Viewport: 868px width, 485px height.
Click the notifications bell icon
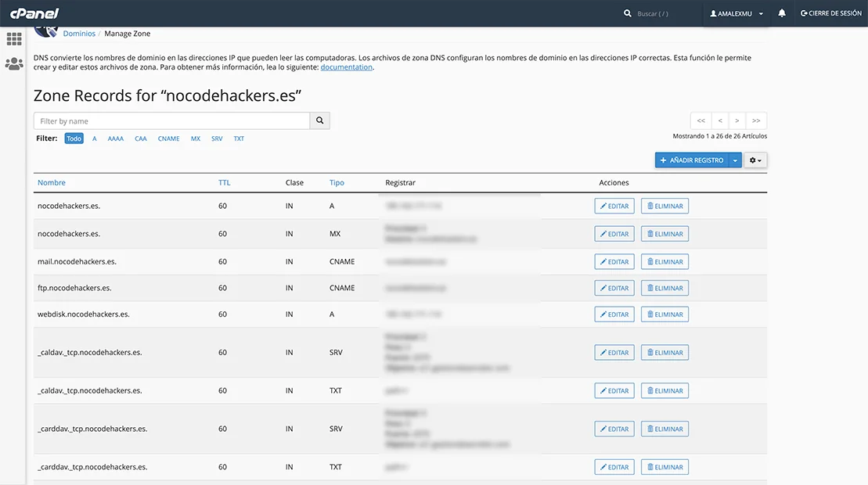point(782,13)
